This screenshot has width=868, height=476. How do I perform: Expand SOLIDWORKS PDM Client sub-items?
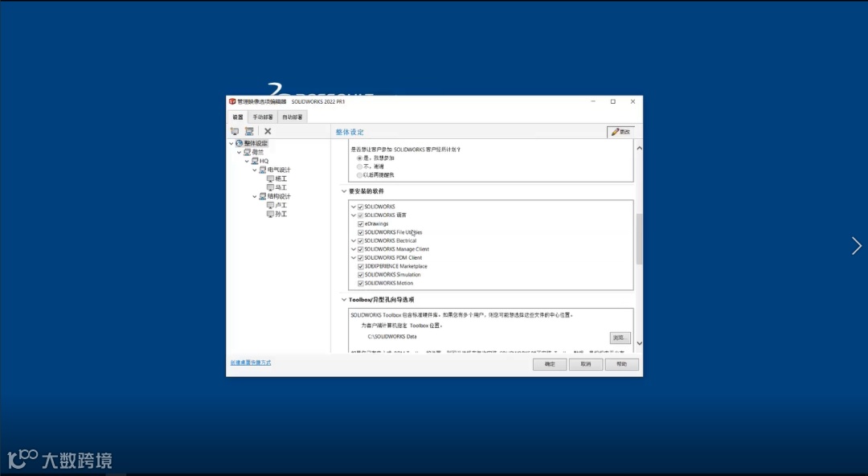click(353, 257)
